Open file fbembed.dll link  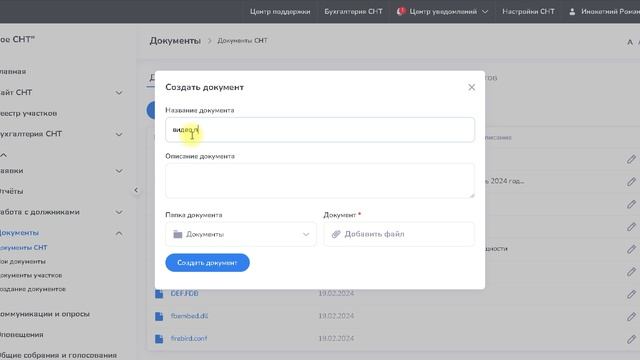(x=189, y=316)
